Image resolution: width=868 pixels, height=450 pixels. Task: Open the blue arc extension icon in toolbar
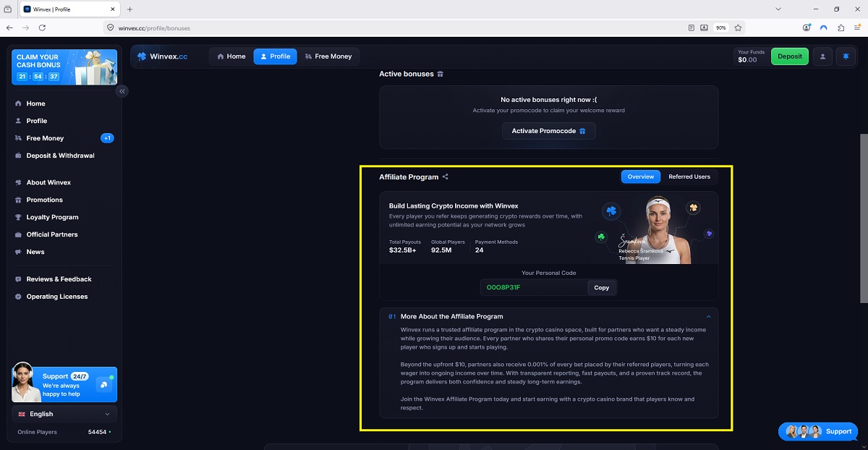click(823, 27)
